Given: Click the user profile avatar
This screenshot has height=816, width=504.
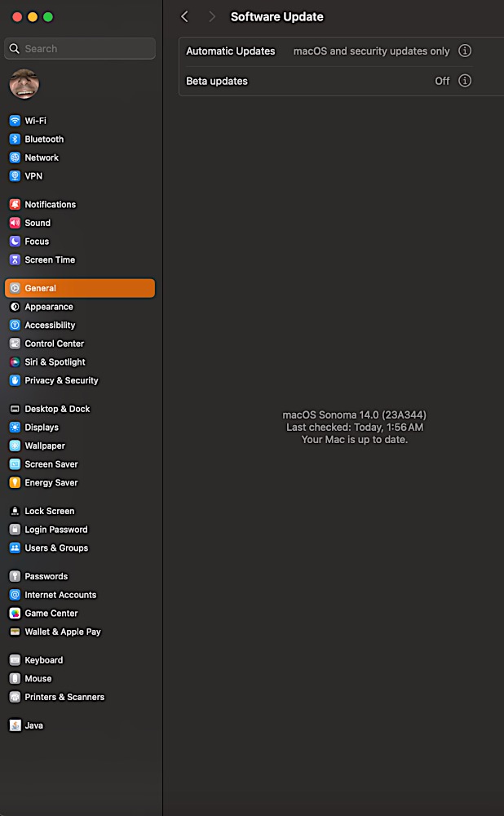Looking at the screenshot, I should (24, 84).
